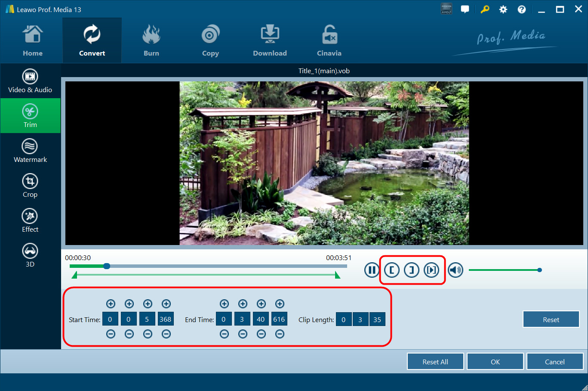
Task: Mute the preview audio speaker icon
Action: (455, 270)
